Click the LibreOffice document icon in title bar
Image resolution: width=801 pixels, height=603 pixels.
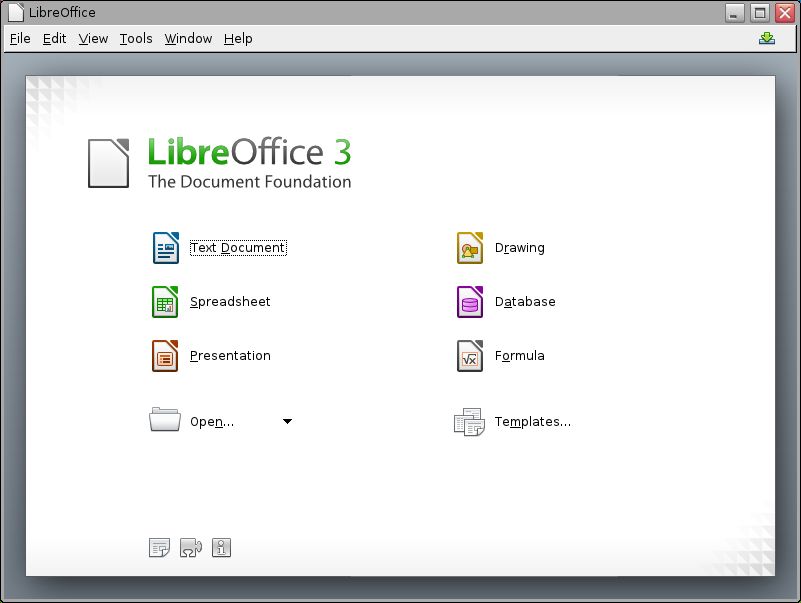click(16, 12)
